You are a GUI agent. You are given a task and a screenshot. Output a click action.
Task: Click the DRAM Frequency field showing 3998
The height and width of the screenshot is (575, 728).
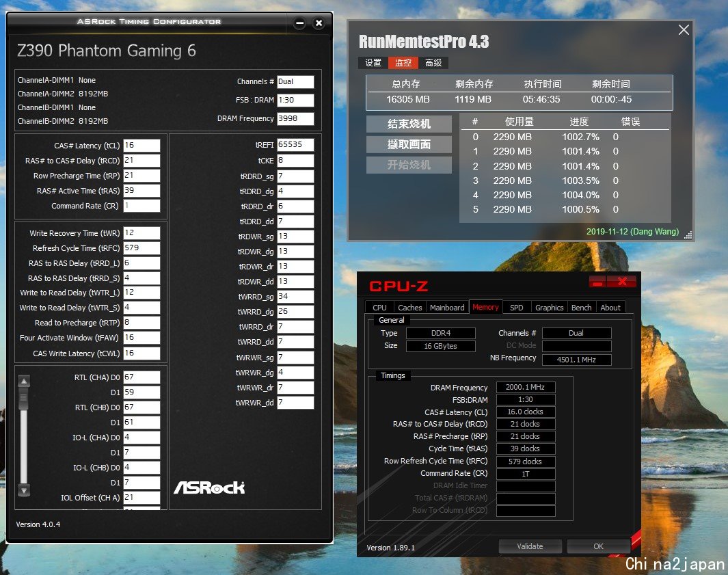[295, 119]
